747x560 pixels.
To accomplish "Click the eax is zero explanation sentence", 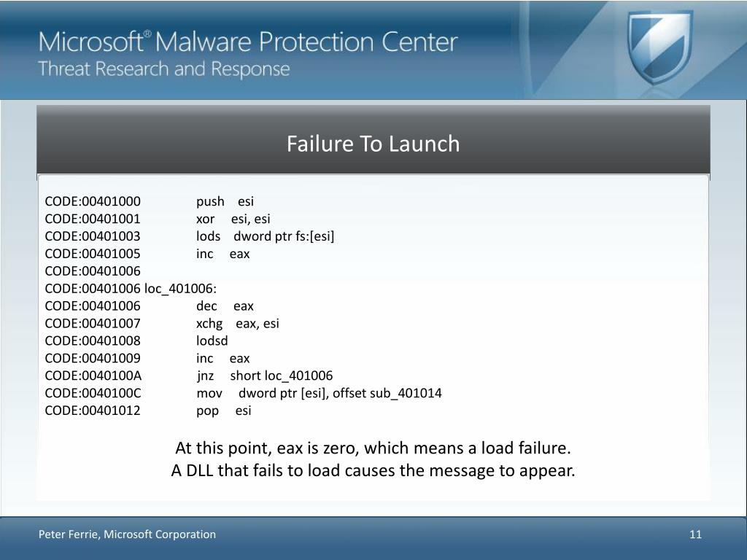I will pyautogui.click(x=373, y=448).
